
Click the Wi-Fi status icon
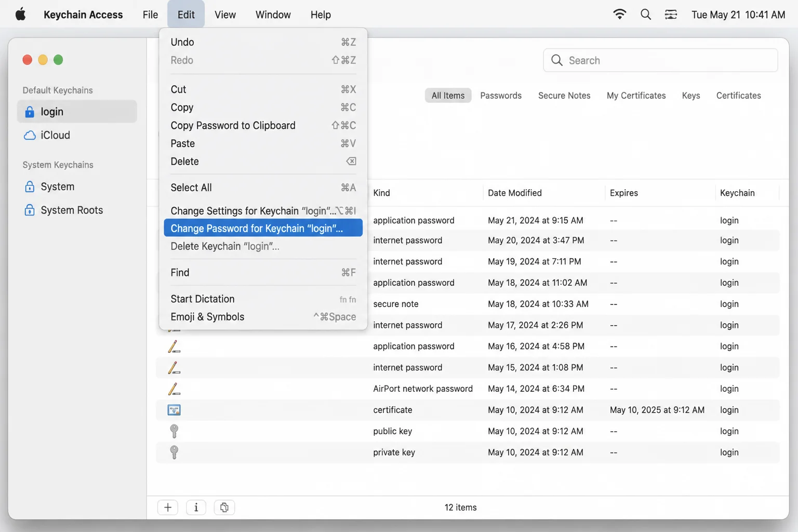pyautogui.click(x=619, y=15)
